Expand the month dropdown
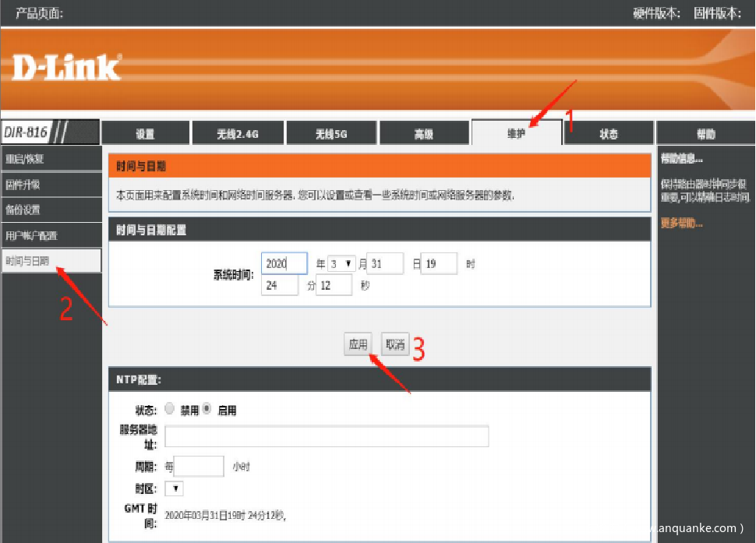 click(341, 264)
